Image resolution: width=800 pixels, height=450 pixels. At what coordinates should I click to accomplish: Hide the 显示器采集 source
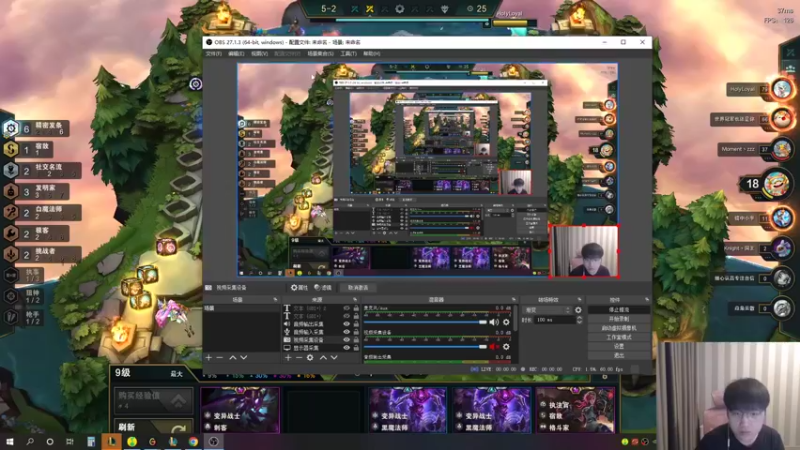point(347,347)
